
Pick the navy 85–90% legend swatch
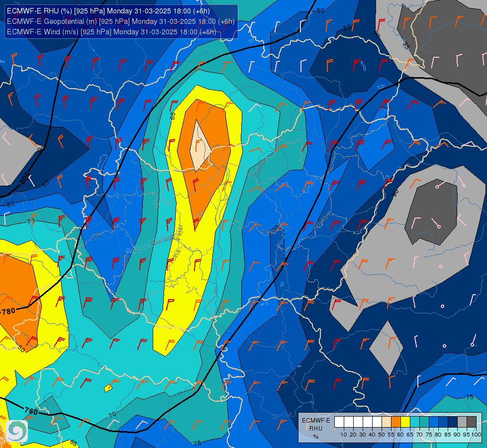(x=453, y=422)
